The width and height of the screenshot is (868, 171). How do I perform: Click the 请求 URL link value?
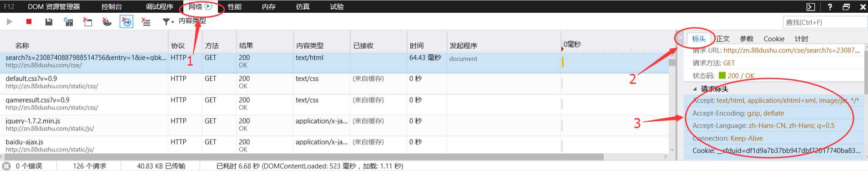792,50
